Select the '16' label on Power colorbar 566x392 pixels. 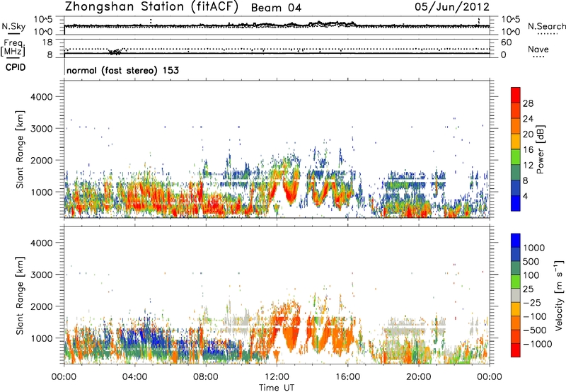pos(528,150)
